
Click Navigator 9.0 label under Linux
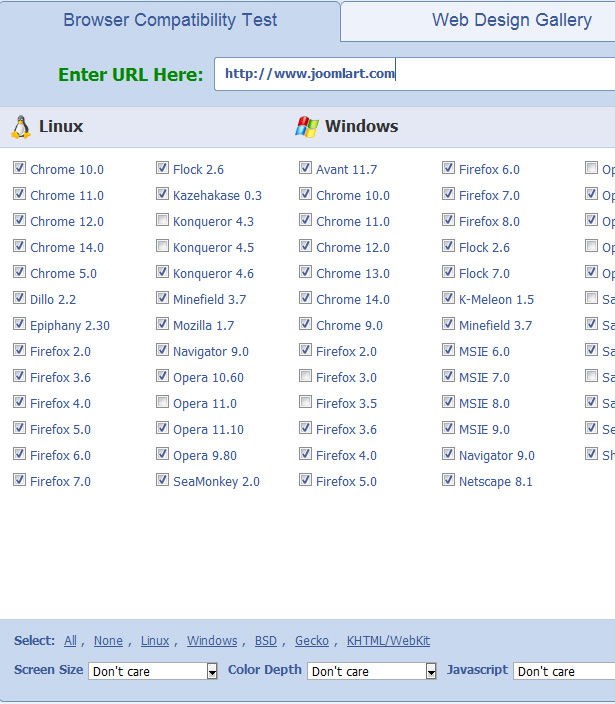(x=211, y=352)
